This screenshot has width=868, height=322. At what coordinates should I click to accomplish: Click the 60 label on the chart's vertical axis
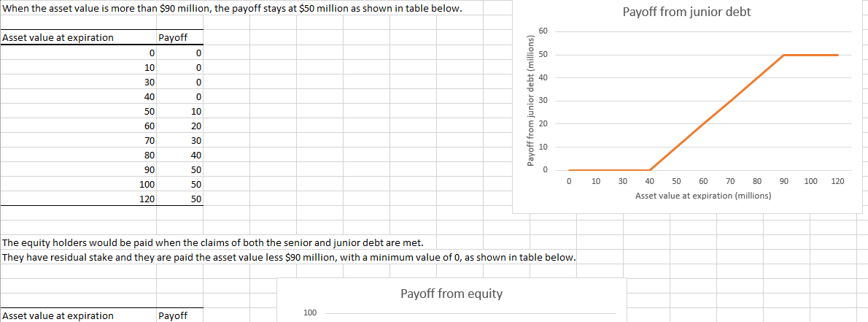point(543,31)
